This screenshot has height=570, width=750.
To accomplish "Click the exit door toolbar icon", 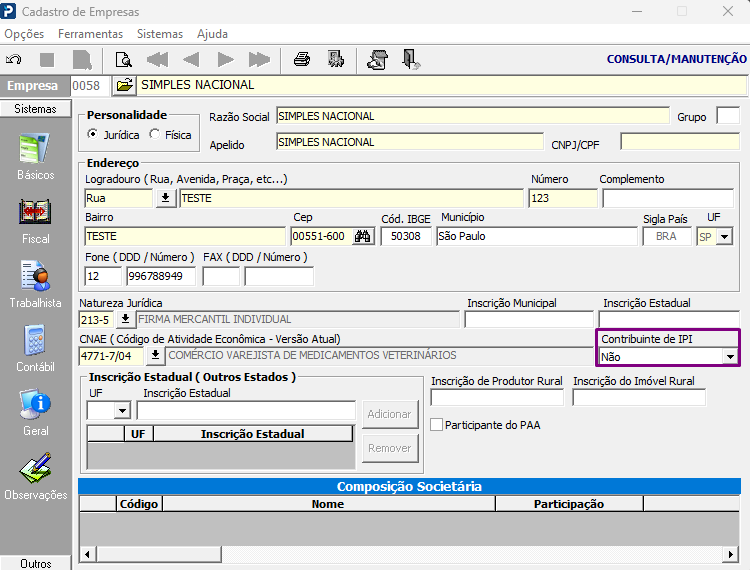I will [x=410, y=59].
